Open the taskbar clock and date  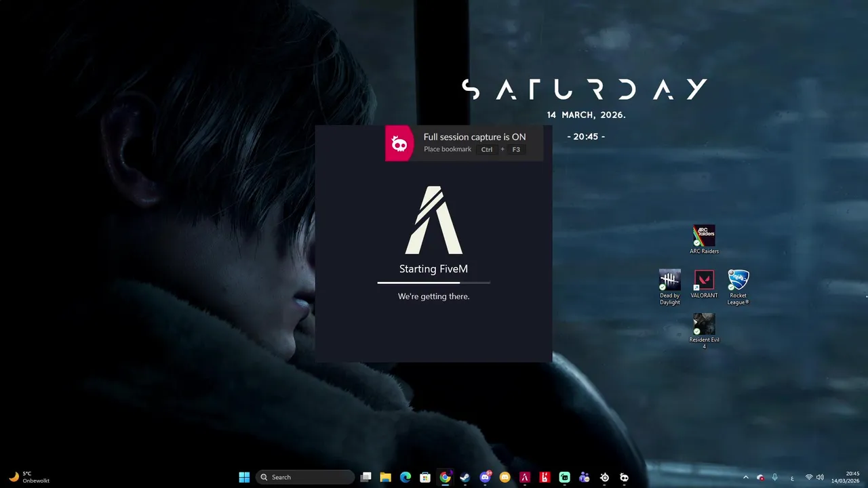click(x=846, y=477)
